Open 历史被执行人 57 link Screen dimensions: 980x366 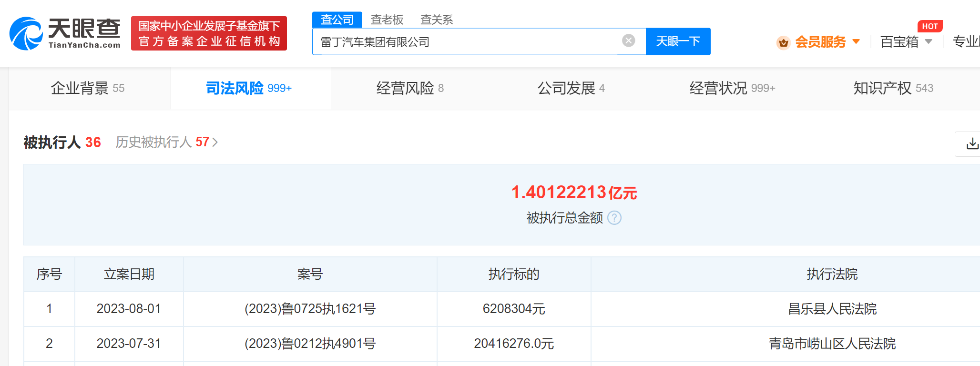pyautogui.click(x=166, y=142)
